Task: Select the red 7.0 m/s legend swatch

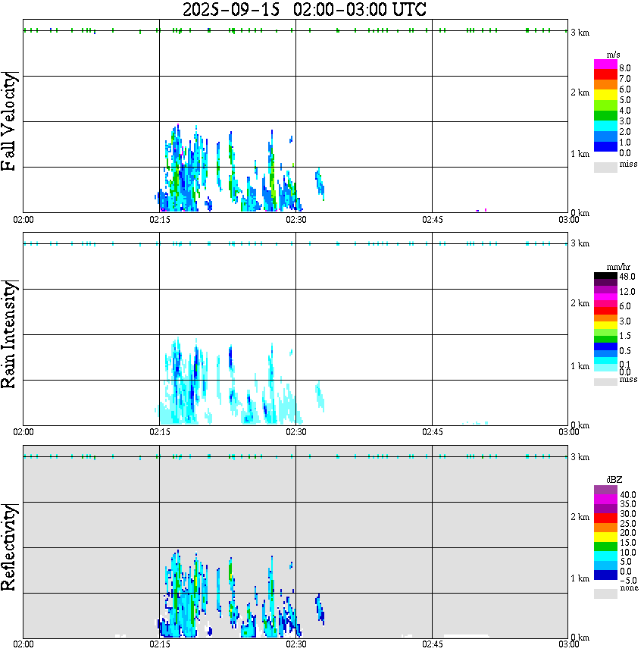Action: pos(605,74)
